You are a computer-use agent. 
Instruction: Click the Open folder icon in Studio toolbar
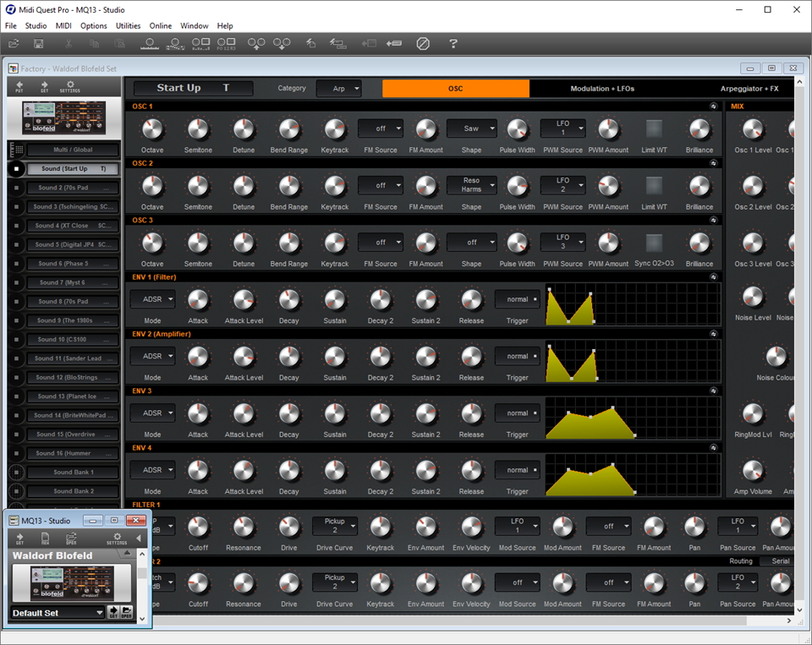(x=72, y=538)
